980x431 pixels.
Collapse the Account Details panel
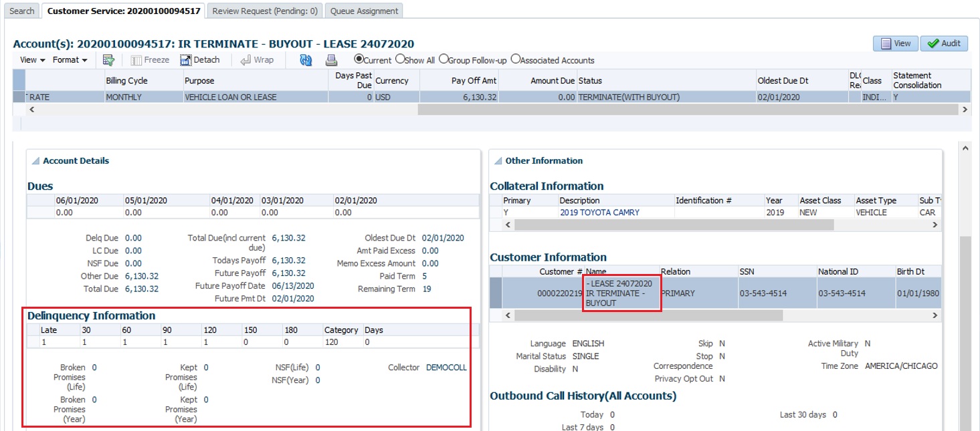click(x=35, y=161)
